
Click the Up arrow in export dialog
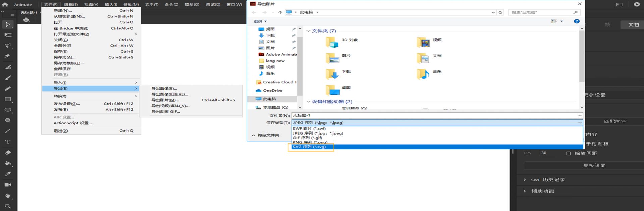(280, 12)
